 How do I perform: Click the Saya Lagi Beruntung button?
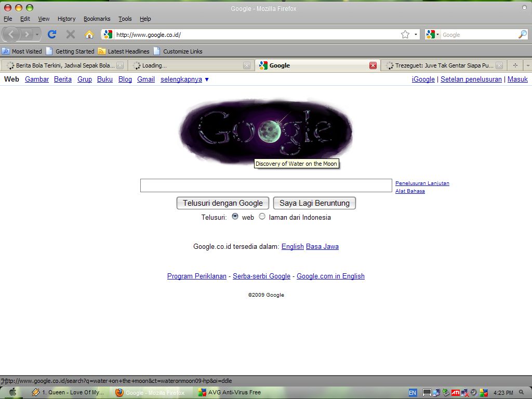pos(314,203)
